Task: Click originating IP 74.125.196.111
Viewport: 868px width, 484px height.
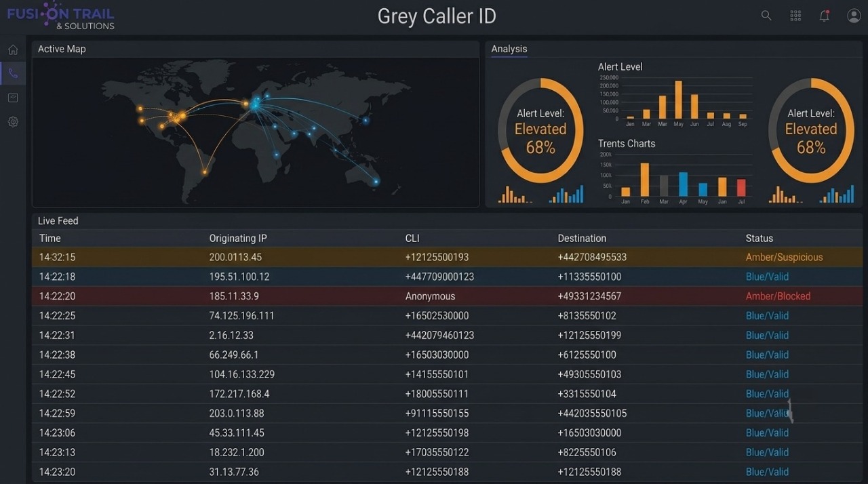Action: pos(242,316)
